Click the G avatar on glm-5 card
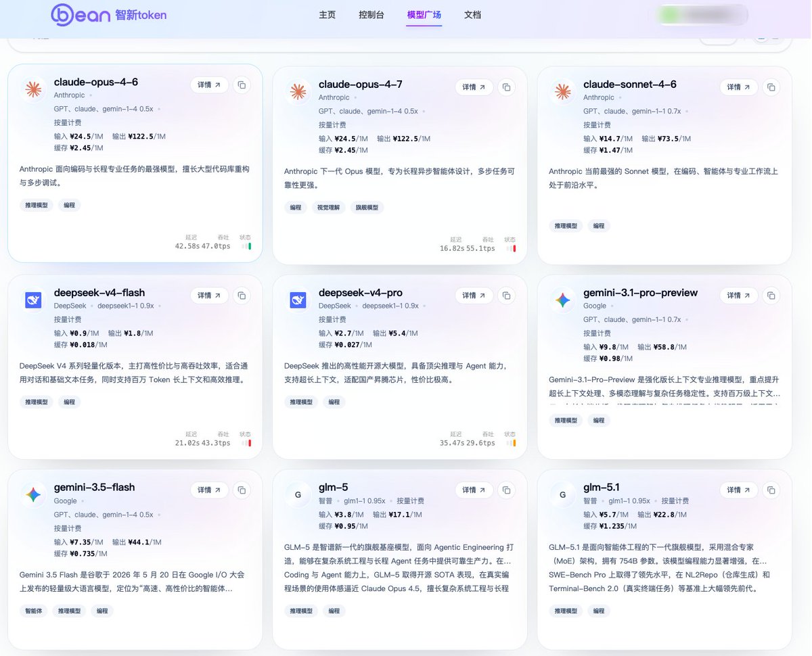This screenshot has height=656, width=812. tap(298, 494)
